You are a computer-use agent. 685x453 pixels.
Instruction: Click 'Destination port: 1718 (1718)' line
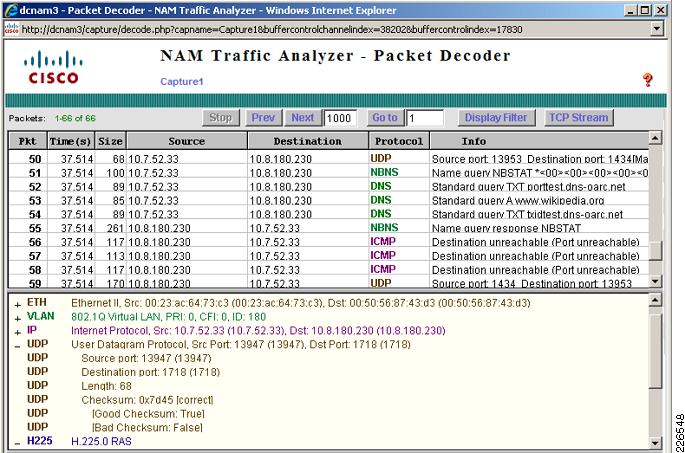tap(150, 373)
